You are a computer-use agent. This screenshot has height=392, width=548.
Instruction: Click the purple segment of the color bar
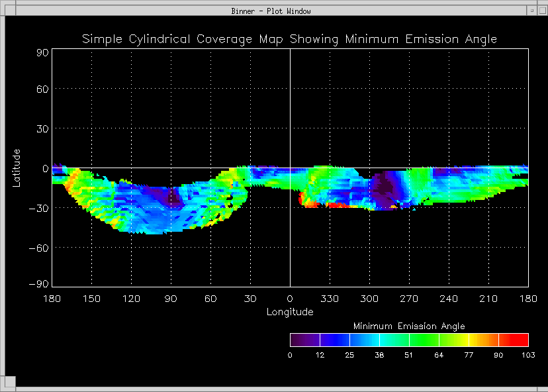pos(304,340)
